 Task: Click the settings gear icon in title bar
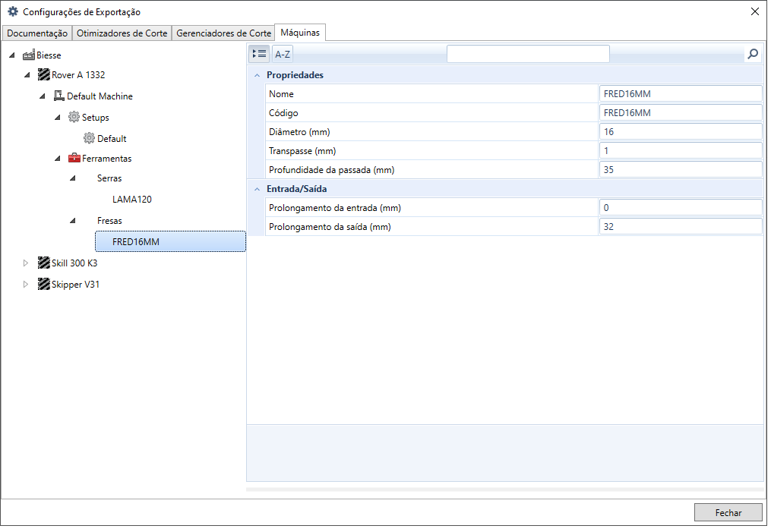click(13, 11)
